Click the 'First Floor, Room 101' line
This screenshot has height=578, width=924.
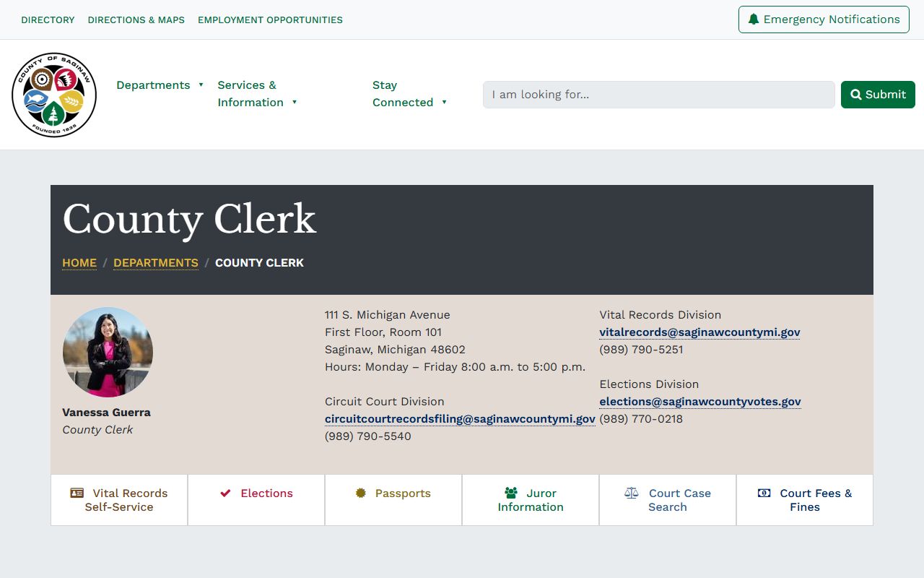(x=383, y=332)
